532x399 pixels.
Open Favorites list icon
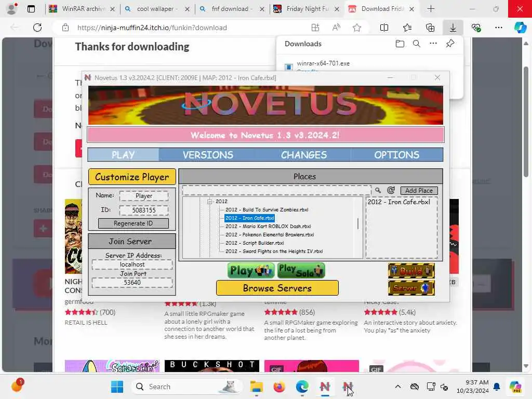(x=407, y=28)
